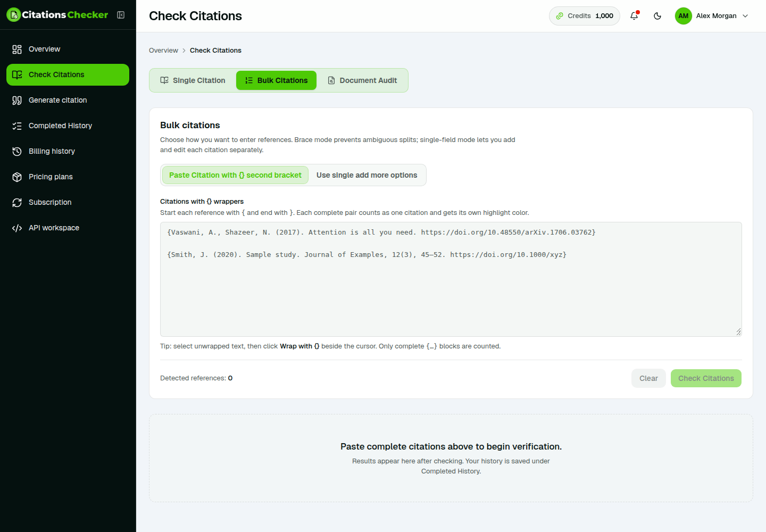Click the Clear button
Image resolution: width=766 pixels, height=532 pixels.
click(x=648, y=378)
